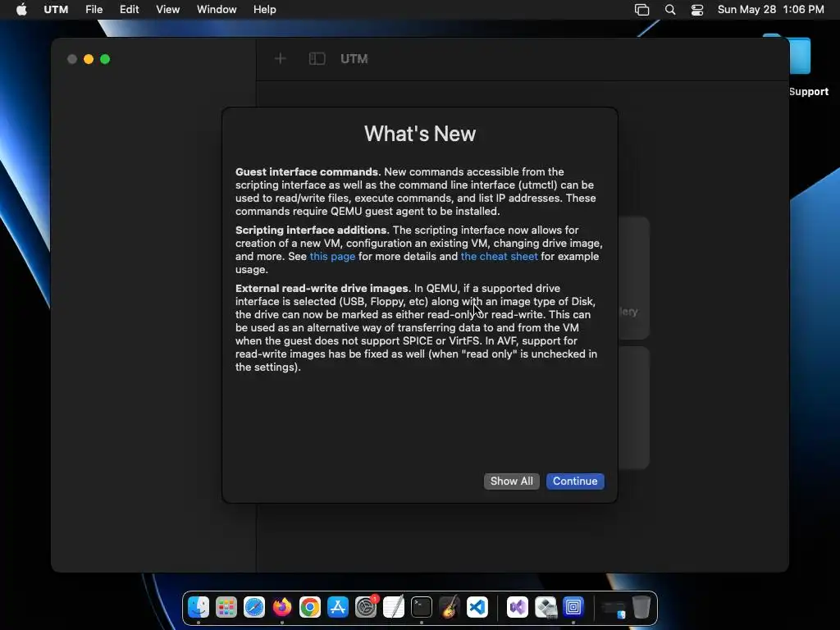Click the Show All button

(x=512, y=481)
